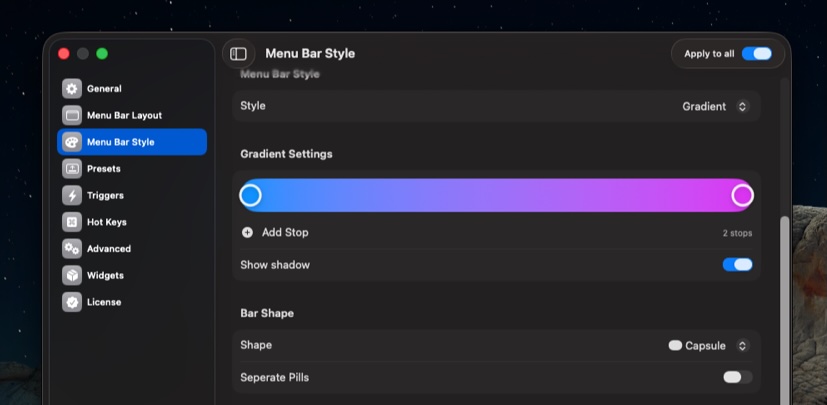
Task: Click the green zoom window button
Action: coord(102,54)
